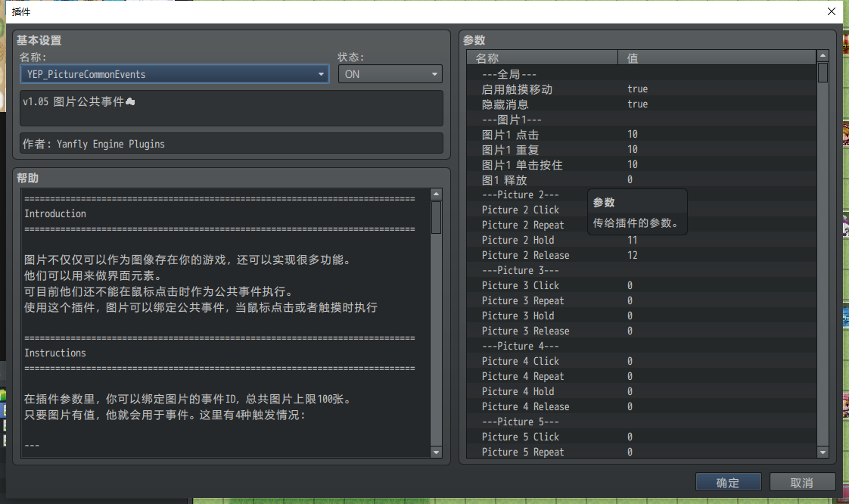
Task: Select the 图片1 单击按住 parameter
Action: click(x=642, y=164)
